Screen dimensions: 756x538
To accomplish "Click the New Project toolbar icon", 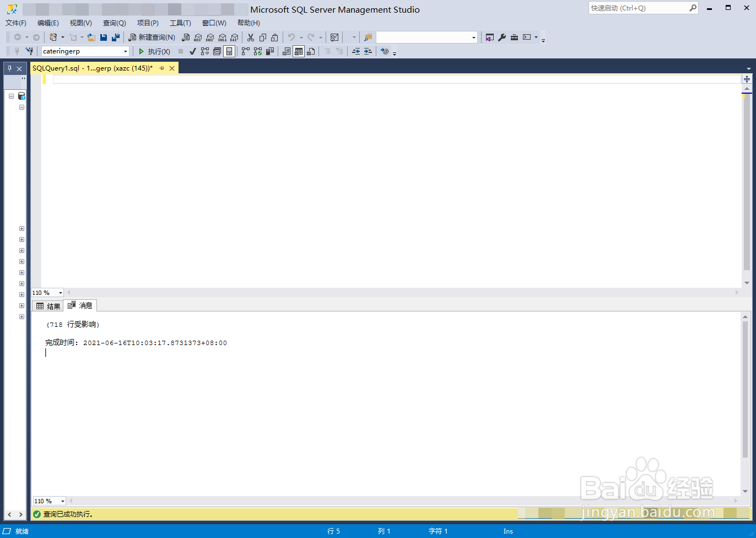I will pos(53,37).
